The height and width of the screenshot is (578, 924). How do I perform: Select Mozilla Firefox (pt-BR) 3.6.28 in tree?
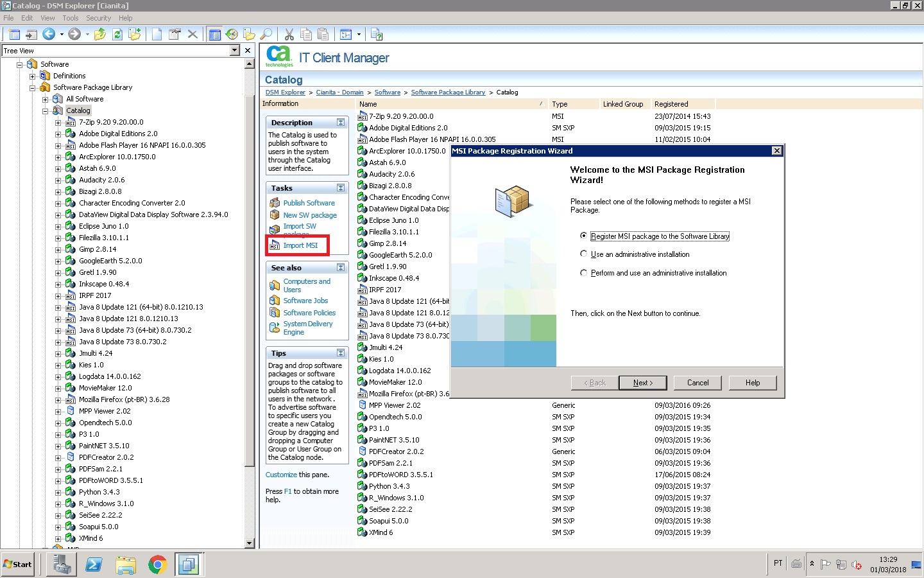(x=124, y=399)
